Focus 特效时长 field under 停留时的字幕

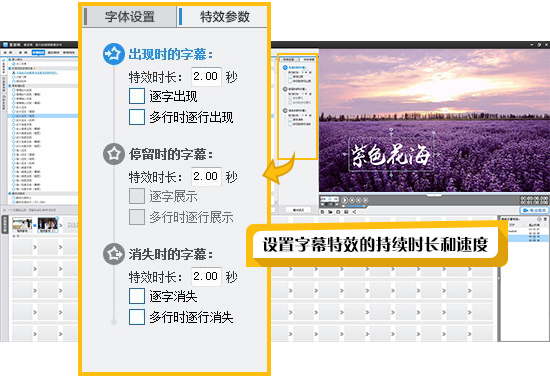pos(206,176)
